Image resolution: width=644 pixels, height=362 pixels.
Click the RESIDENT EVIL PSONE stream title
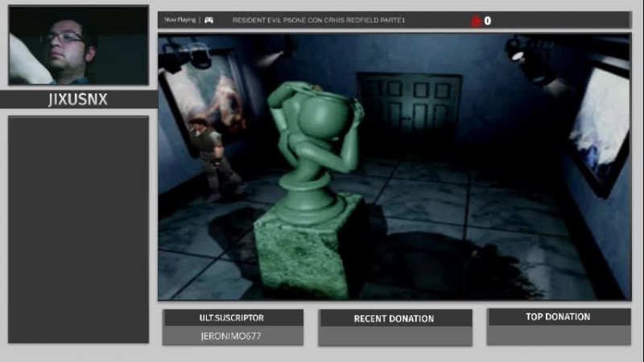point(319,20)
